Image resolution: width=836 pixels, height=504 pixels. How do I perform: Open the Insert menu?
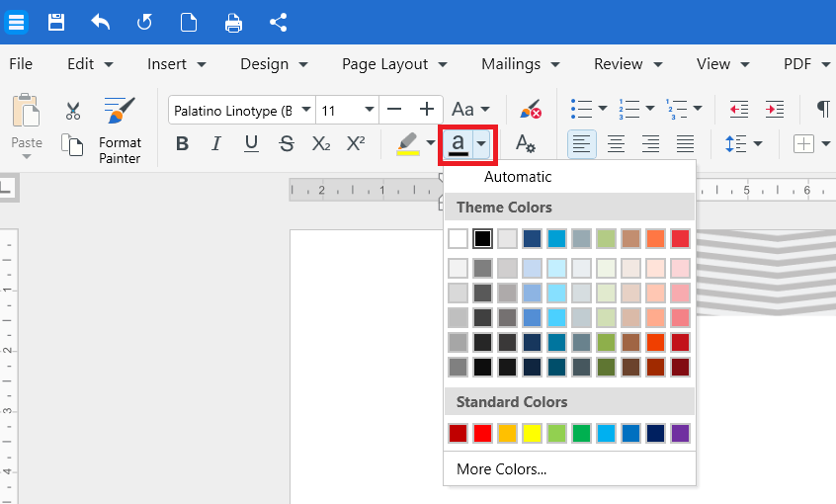tap(177, 64)
